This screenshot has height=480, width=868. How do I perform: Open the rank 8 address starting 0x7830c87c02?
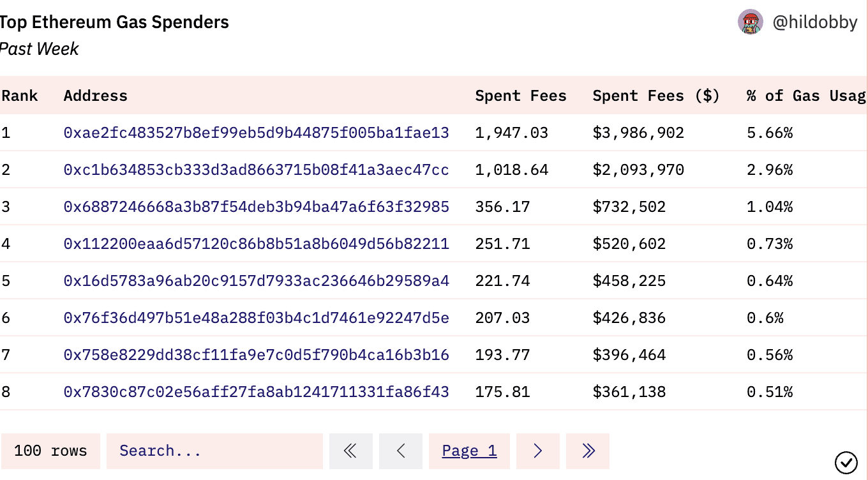pos(256,392)
